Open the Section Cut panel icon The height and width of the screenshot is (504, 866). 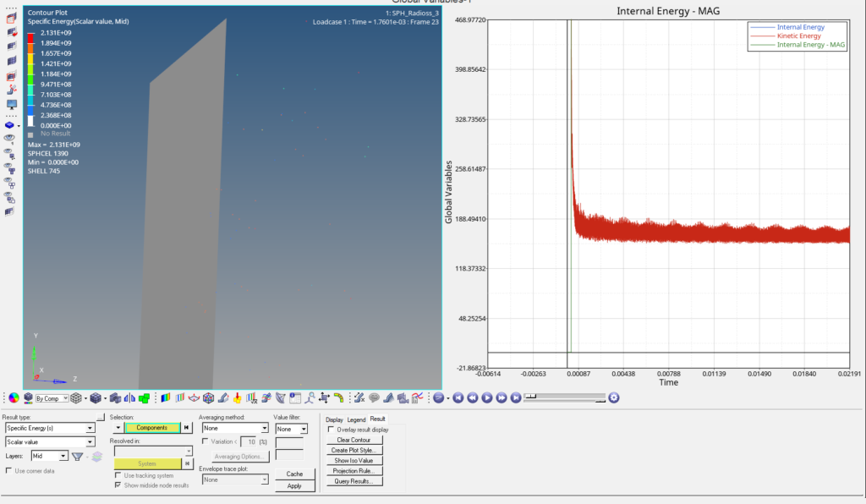[x=281, y=398]
